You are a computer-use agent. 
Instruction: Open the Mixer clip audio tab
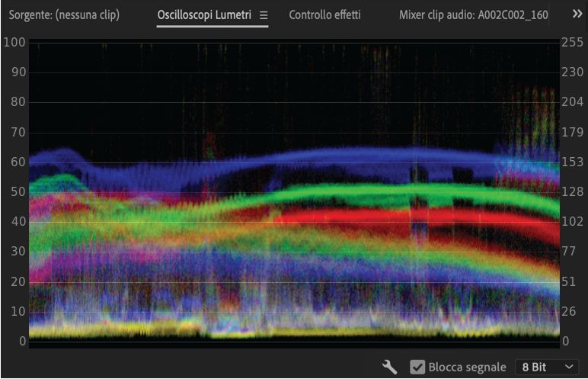pos(473,15)
